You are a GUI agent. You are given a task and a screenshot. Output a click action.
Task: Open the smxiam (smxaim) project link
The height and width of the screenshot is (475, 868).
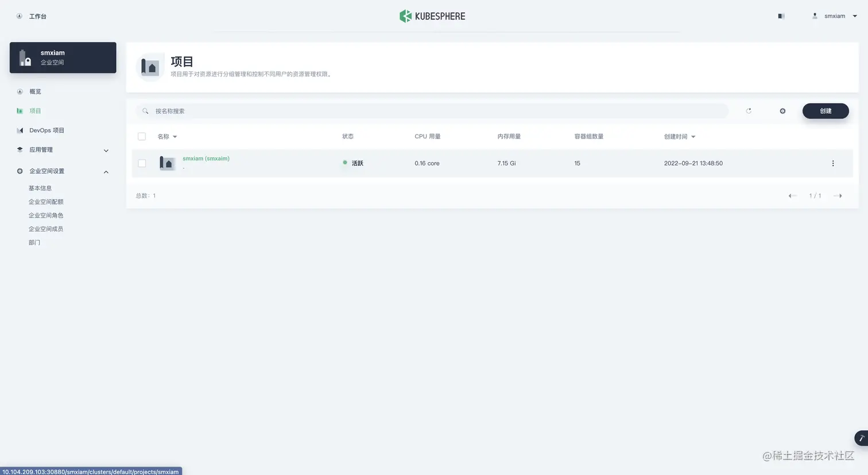pos(206,159)
